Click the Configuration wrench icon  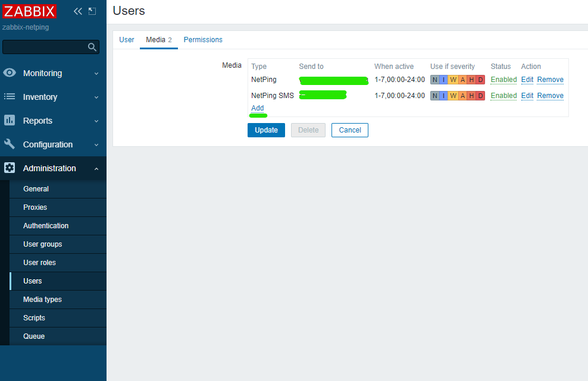(x=10, y=144)
